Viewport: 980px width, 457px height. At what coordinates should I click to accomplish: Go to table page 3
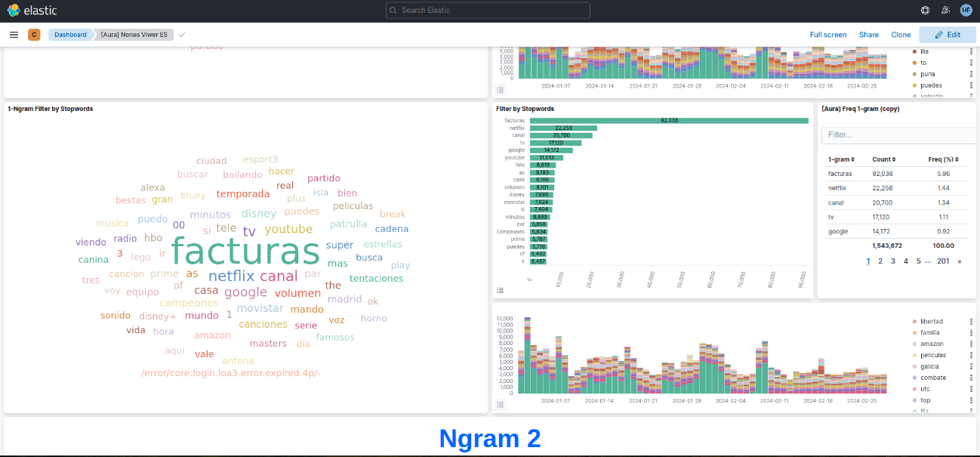[893, 261]
